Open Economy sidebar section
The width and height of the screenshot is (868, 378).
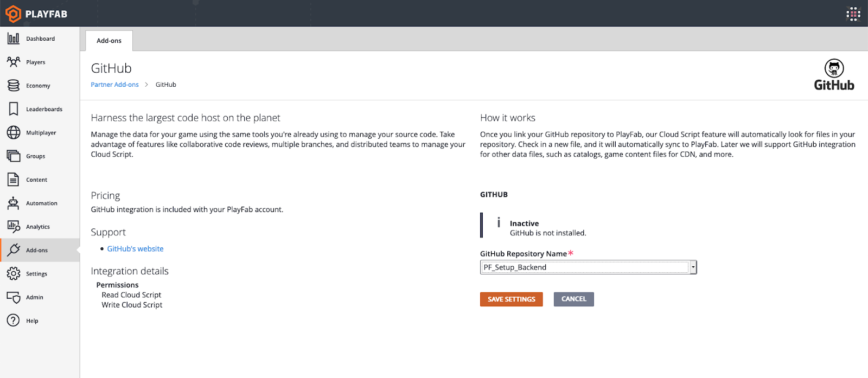point(40,85)
